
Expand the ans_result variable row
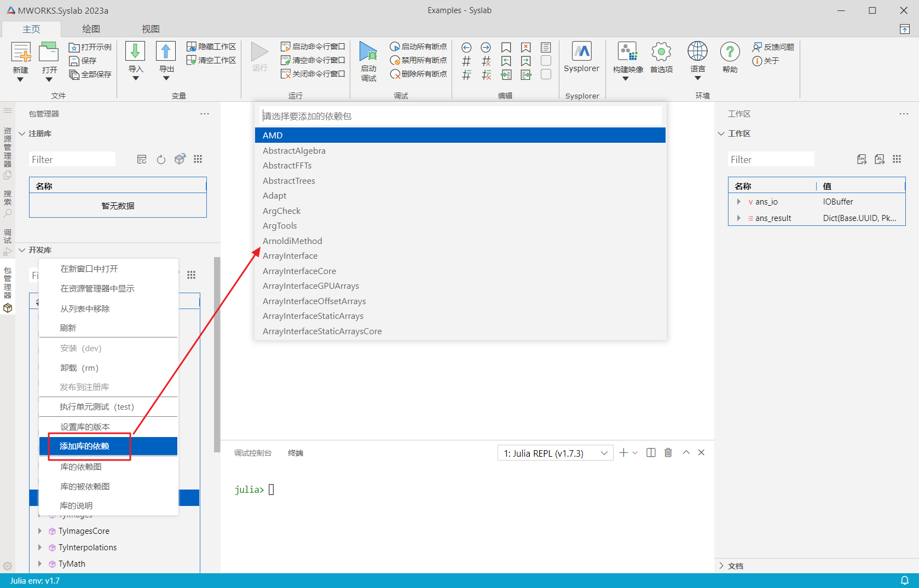pos(738,218)
